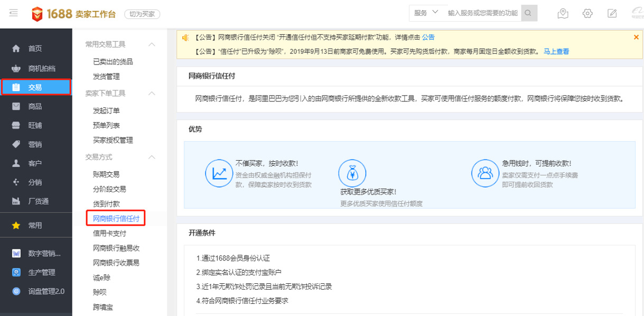Screen dimensions: 644x316
Task: Open 跨境宝 in the submenu
Action: [102, 306]
